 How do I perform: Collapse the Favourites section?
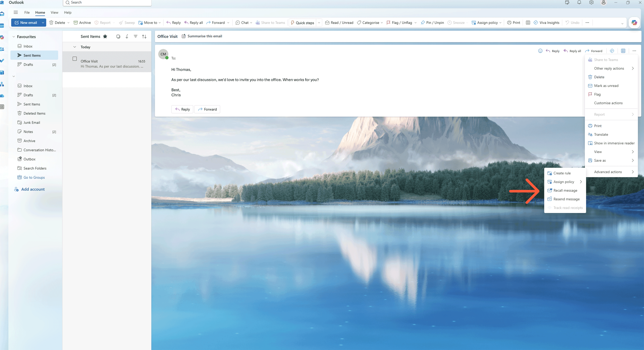tap(14, 37)
